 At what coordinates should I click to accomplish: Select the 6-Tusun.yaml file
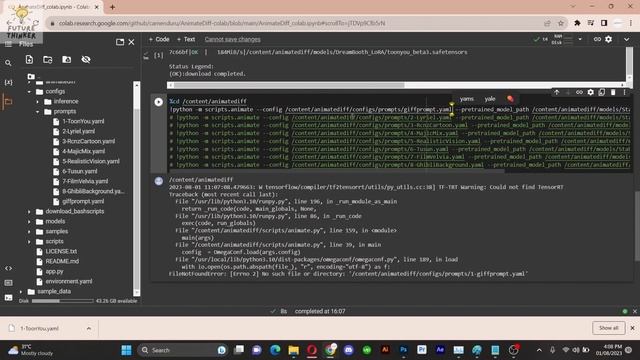pos(80,171)
